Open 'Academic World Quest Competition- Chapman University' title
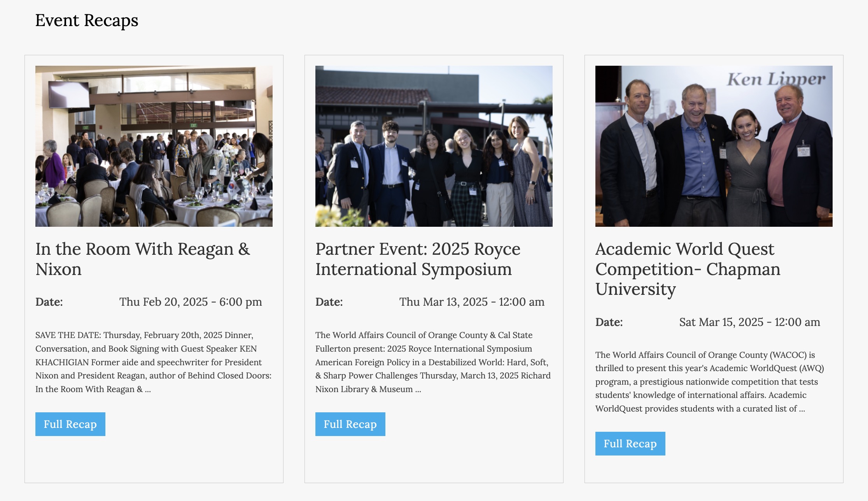Image resolution: width=868 pixels, height=501 pixels. (x=688, y=269)
